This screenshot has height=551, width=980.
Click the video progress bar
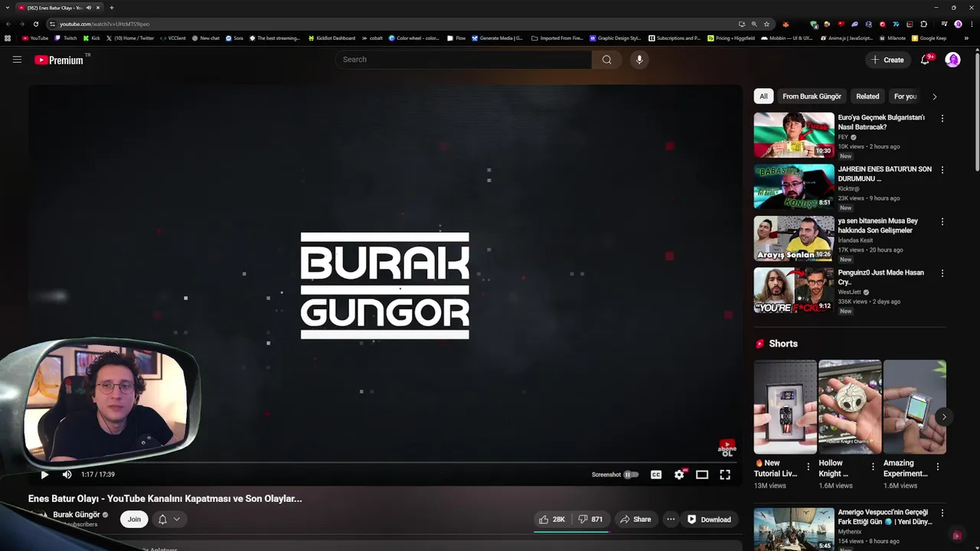pyautogui.click(x=385, y=462)
